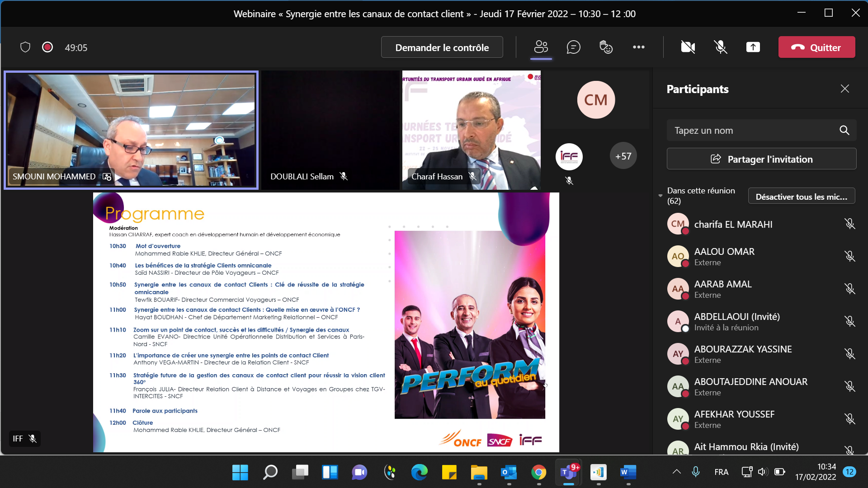Screen dimensions: 868x488
Task: Toggle the camera on
Action: pos(688,47)
